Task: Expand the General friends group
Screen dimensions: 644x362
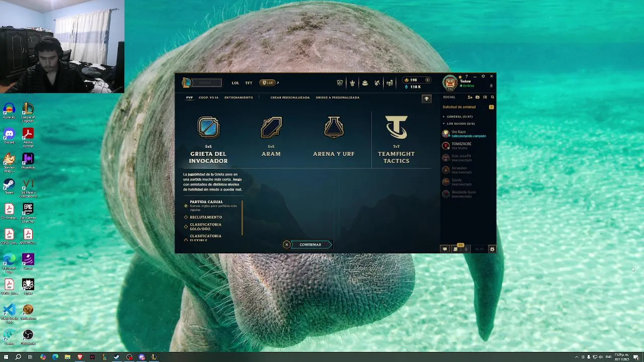Action: point(458,117)
